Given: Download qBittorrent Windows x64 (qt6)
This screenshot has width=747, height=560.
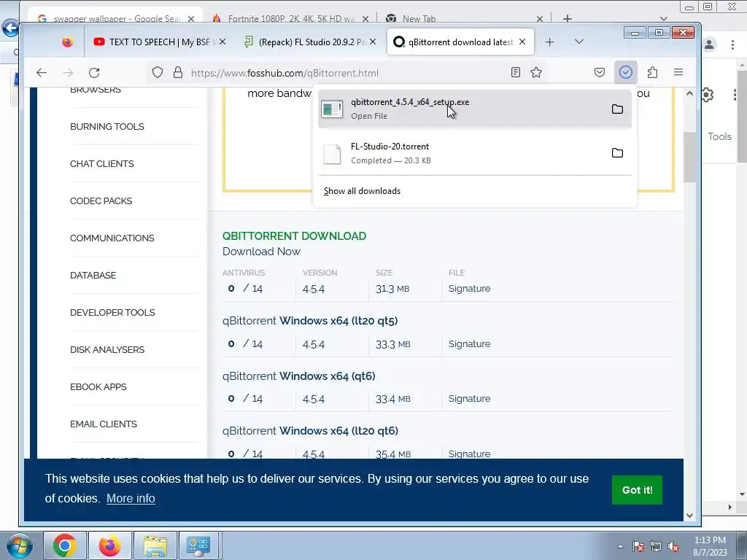Looking at the screenshot, I should [x=298, y=376].
